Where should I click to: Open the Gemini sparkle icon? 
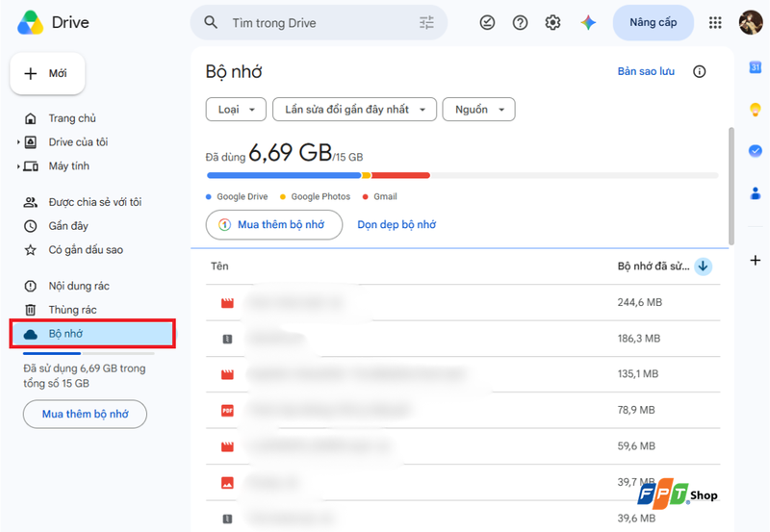pos(588,22)
